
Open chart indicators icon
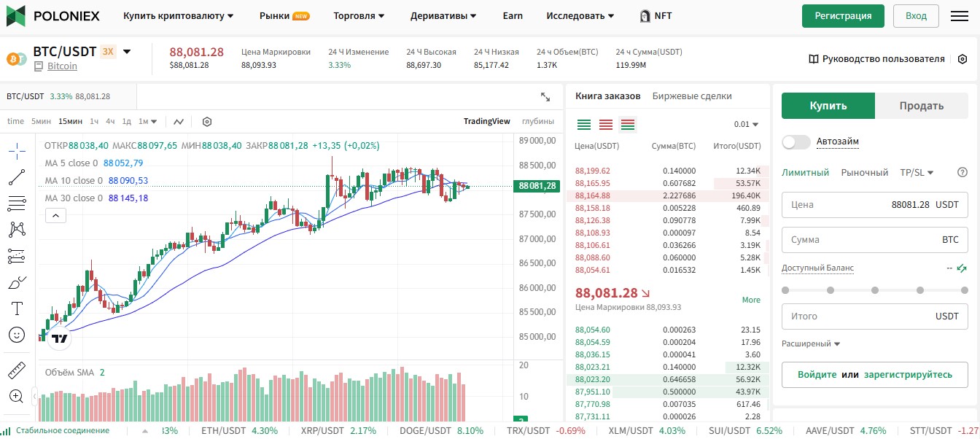[179, 122]
